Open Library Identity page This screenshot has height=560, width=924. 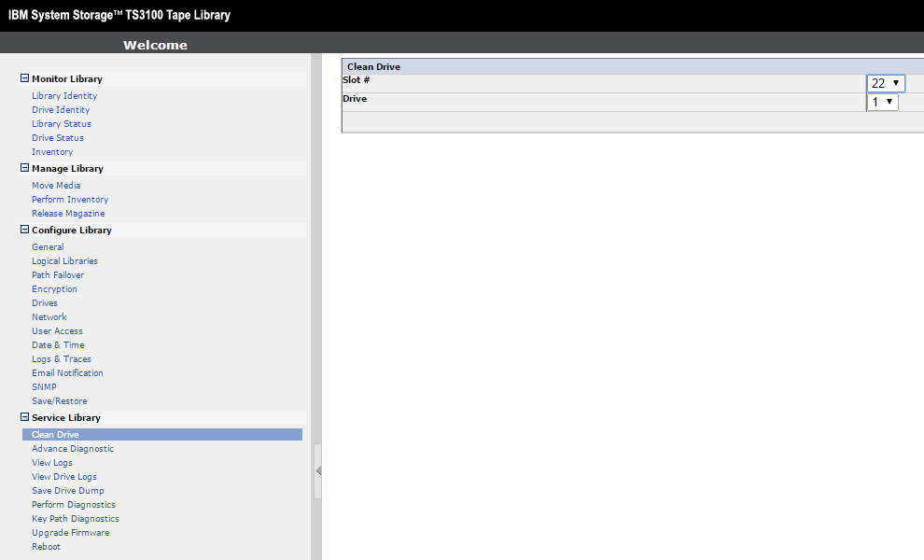click(64, 95)
